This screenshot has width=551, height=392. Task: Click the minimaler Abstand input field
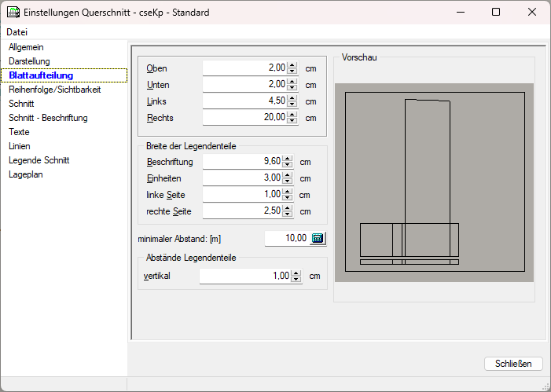[287, 239]
